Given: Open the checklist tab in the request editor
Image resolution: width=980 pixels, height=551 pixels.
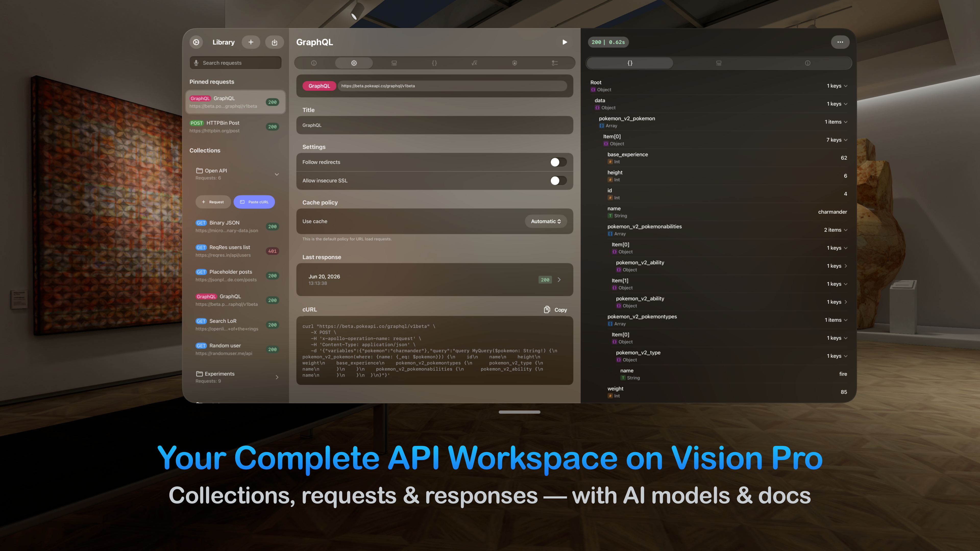Looking at the screenshot, I should (x=555, y=63).
